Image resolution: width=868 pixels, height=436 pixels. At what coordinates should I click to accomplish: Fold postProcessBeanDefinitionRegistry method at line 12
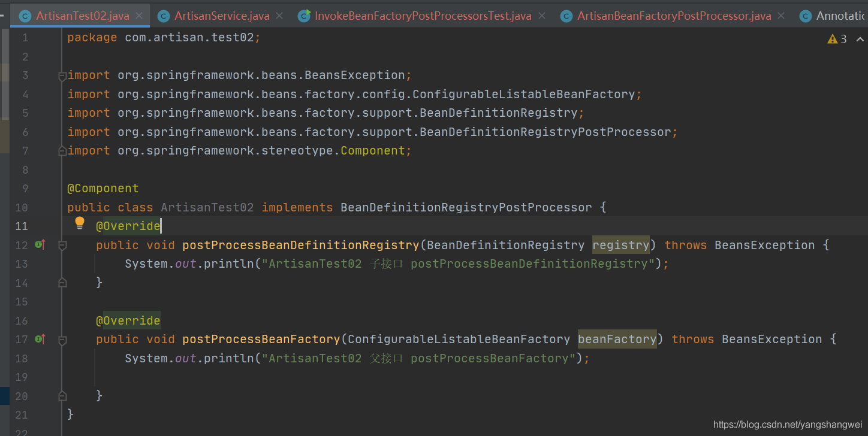62,245
